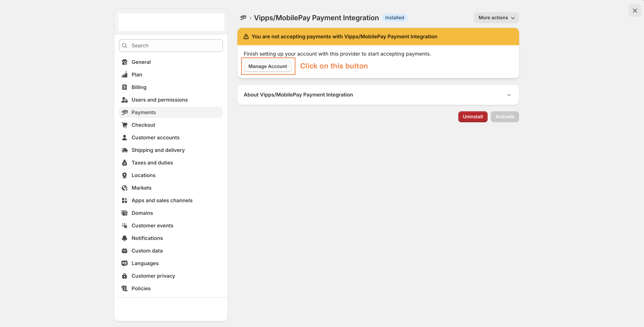
Task: Select Taxes and duties menu item
Action: [152, 163]
